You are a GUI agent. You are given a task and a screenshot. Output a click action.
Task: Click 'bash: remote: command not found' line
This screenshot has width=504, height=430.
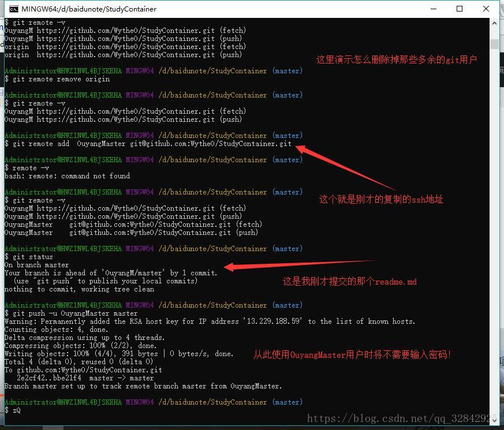67,176
